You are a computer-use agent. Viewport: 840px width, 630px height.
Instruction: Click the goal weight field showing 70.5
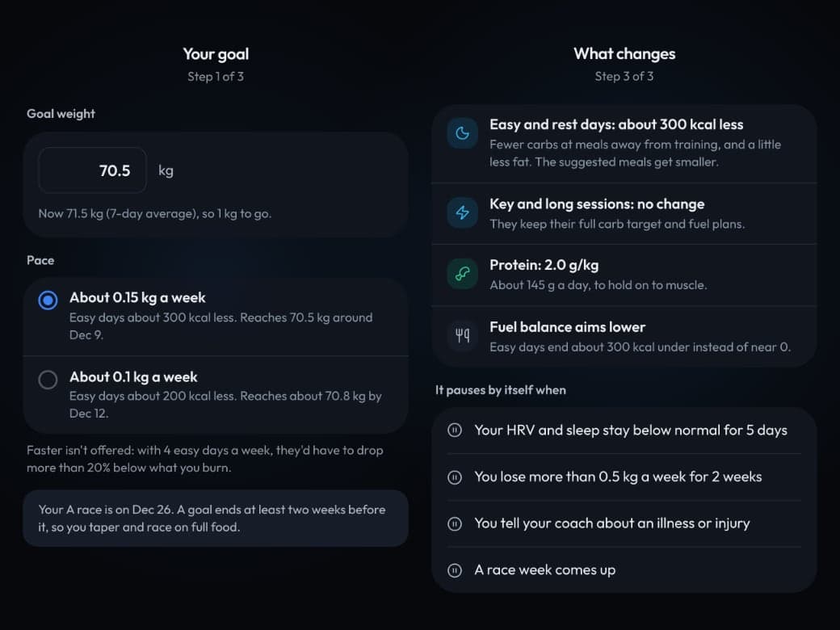(x=92, y=170)
